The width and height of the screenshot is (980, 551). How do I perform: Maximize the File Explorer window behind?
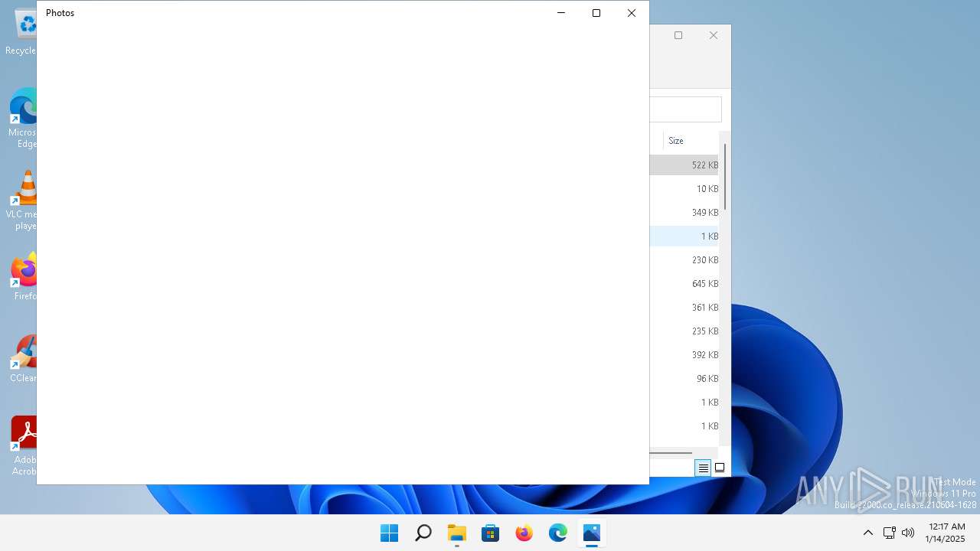678,35
